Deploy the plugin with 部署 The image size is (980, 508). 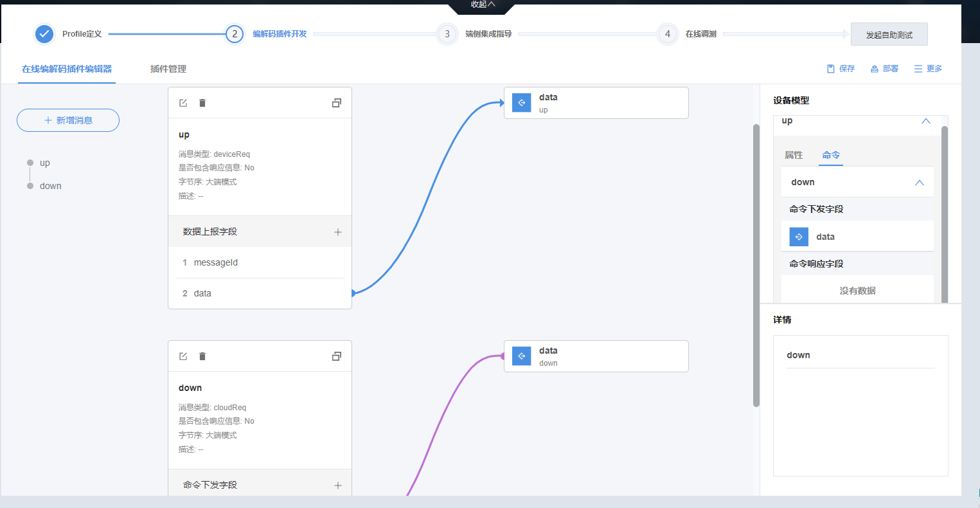[x=884, y=69]
